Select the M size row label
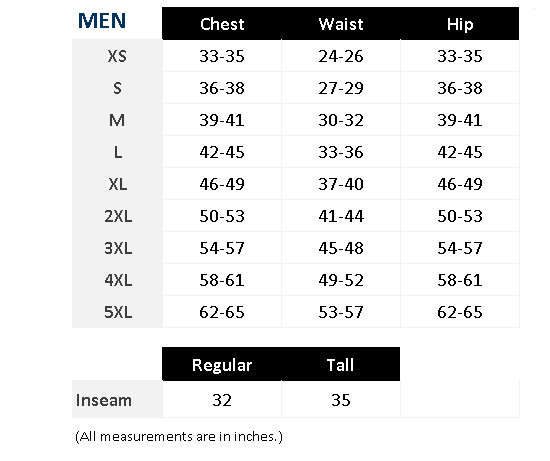550x461 pixels. (x=117, y=120)
